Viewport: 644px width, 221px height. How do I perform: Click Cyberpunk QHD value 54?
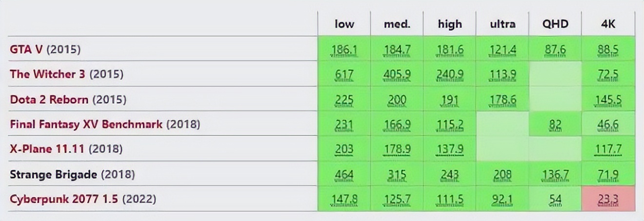click(555, 199)
